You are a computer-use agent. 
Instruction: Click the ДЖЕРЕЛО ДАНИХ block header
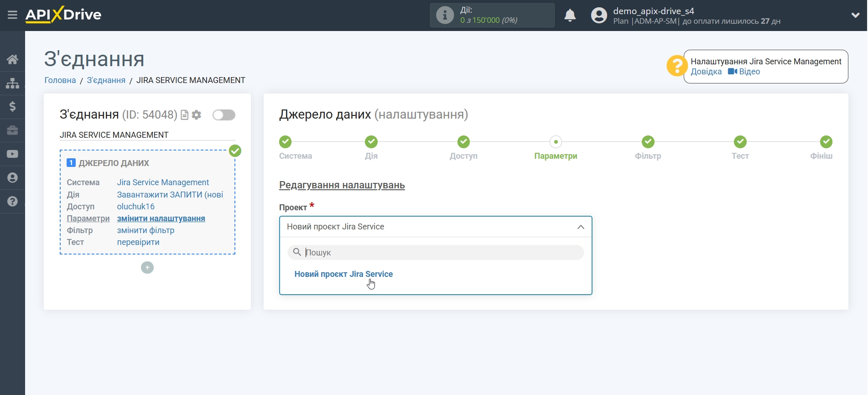click(x=108, y=163)
